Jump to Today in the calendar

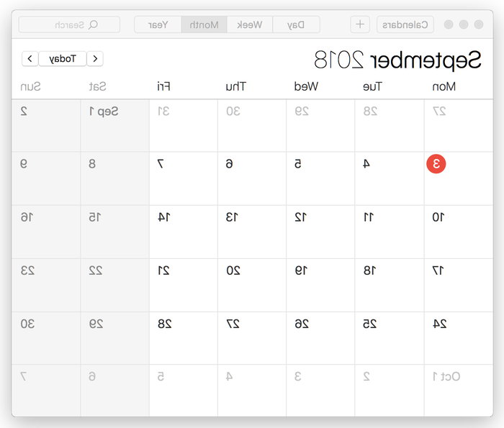click(63, 59)
